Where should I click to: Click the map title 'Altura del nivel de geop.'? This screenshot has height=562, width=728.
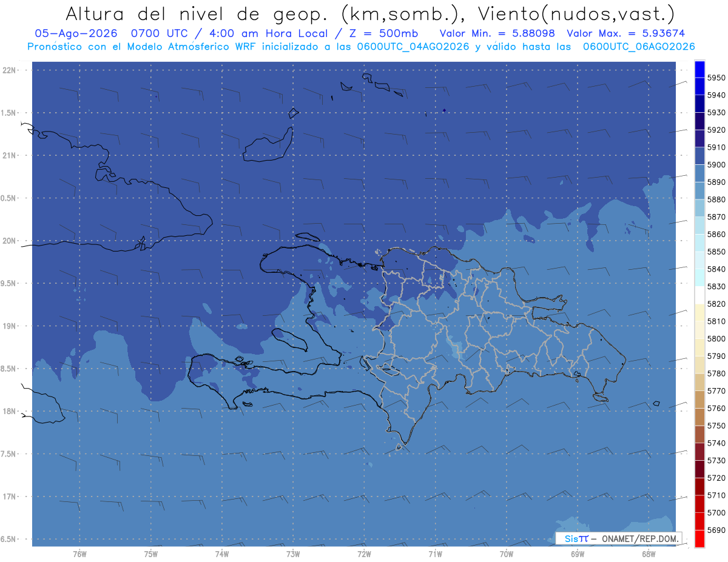pyautogui.click(x=198, y=13)
